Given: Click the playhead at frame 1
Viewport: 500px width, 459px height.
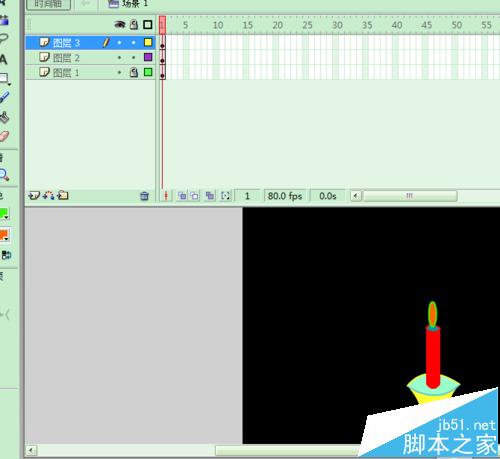Looking at the screenshot, I should click(162, 25).
